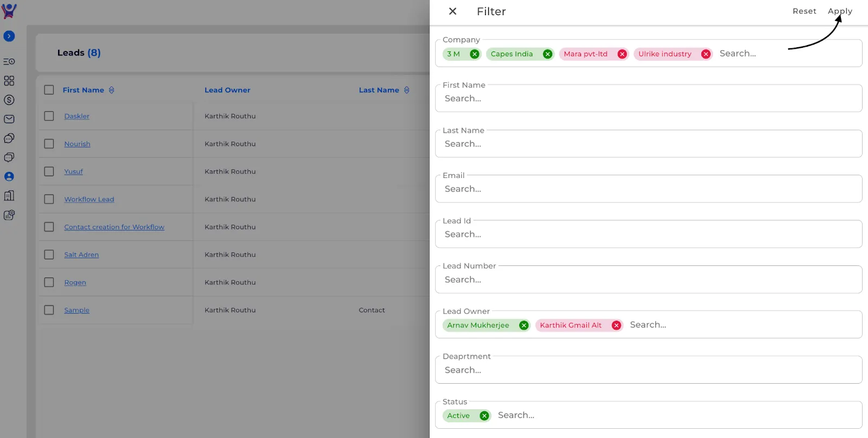Check the Contact creation for Workflow checkbox

tap(49, 227)
